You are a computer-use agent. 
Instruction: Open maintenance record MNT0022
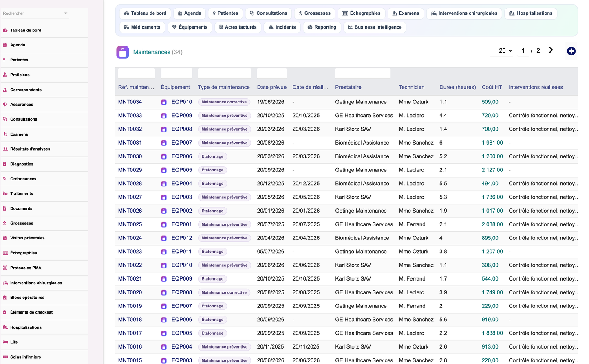click(x=130, y=265)
